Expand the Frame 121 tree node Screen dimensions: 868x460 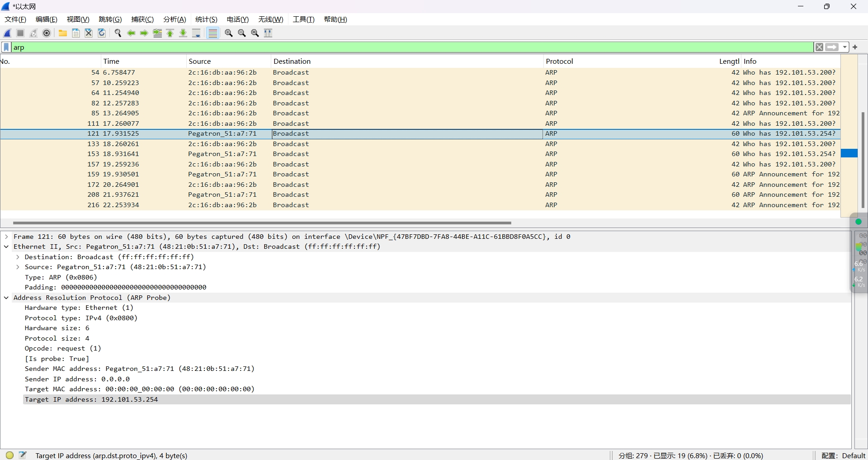coord(6,237)
